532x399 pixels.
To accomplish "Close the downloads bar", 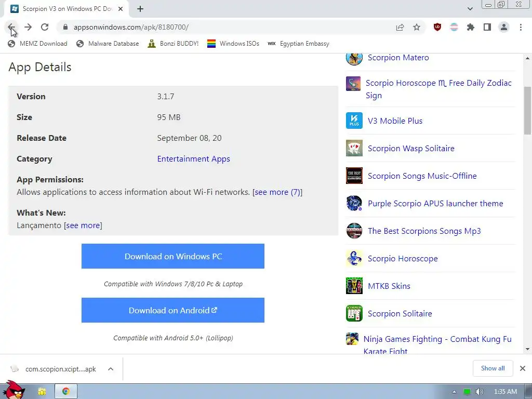I will tap(523, 368).
